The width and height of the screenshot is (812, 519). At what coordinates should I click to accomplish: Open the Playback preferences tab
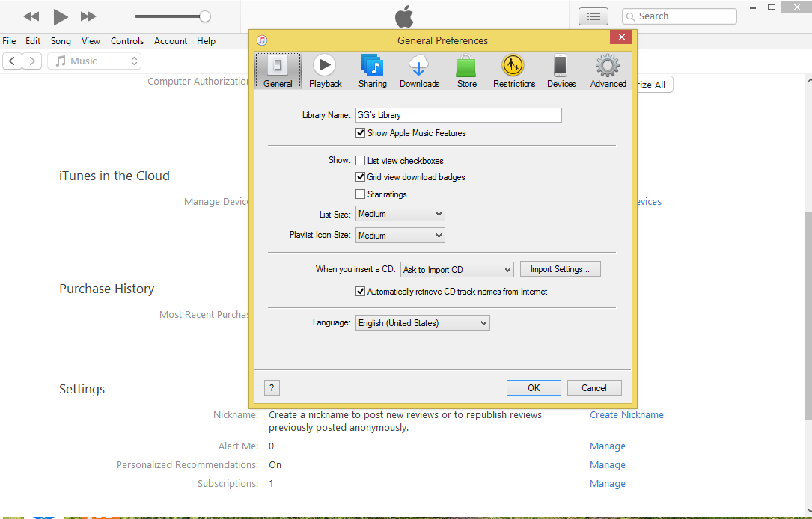326,71
